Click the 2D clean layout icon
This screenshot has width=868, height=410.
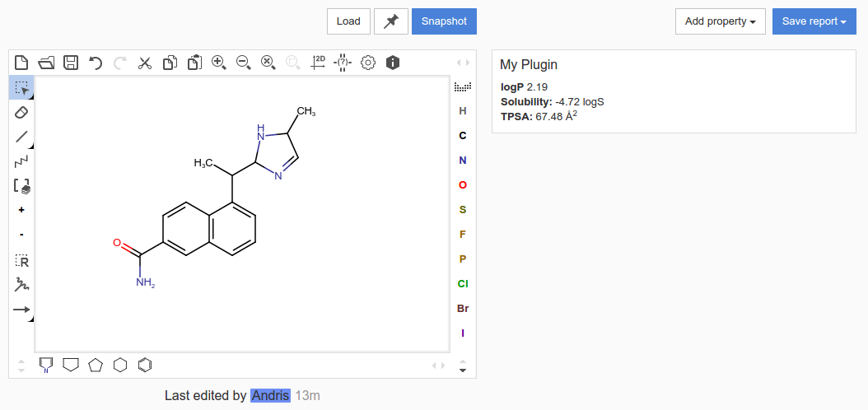tap(318, 63)
